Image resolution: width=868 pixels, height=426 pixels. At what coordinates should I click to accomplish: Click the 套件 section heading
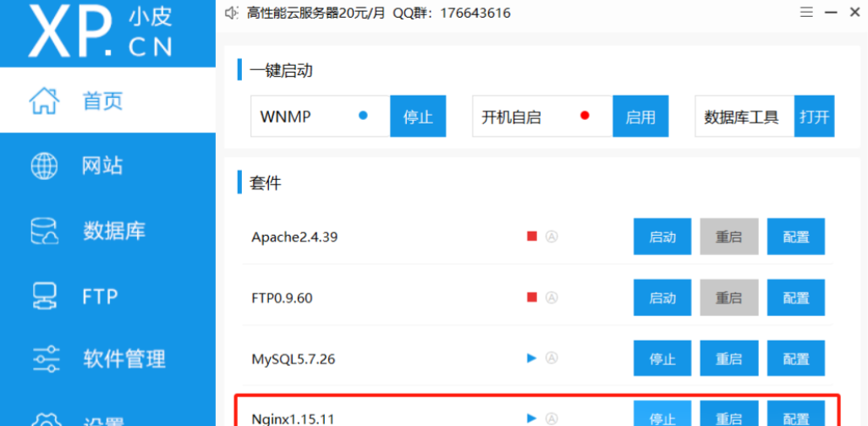[x=266, y=183]
